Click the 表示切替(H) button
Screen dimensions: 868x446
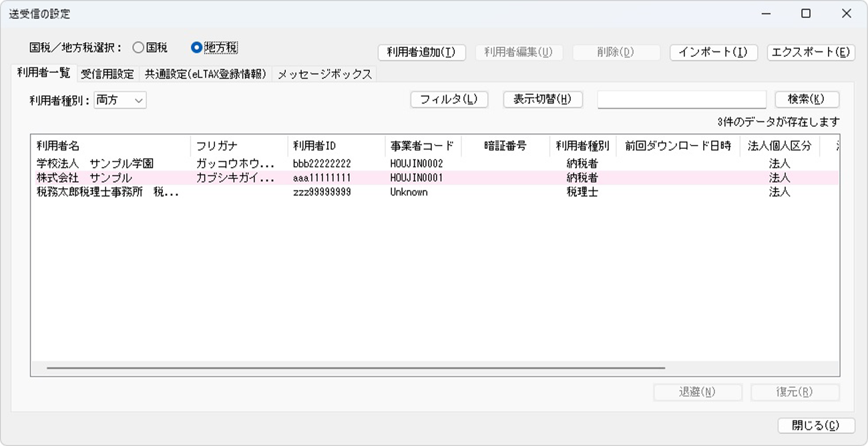[x=542, y=99]
